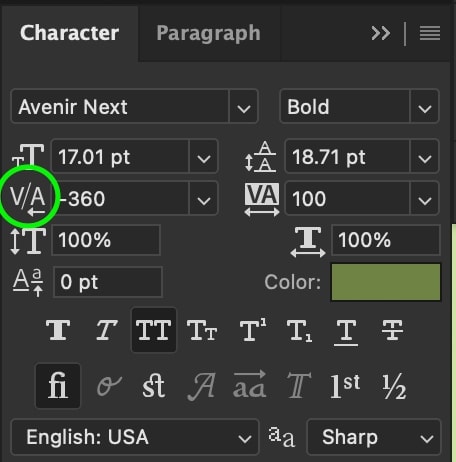This screenshot has width=456, height=462.
Task: Open the green text Color swatch
Action: tap(386, 282)
